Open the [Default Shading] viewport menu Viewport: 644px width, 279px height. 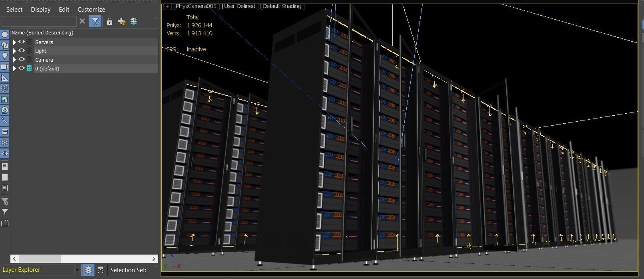[282, 6]
